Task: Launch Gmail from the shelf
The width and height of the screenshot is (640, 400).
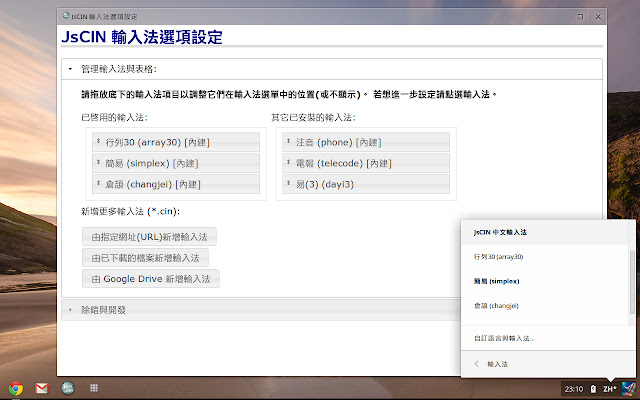Action: (x=42, y=388)
